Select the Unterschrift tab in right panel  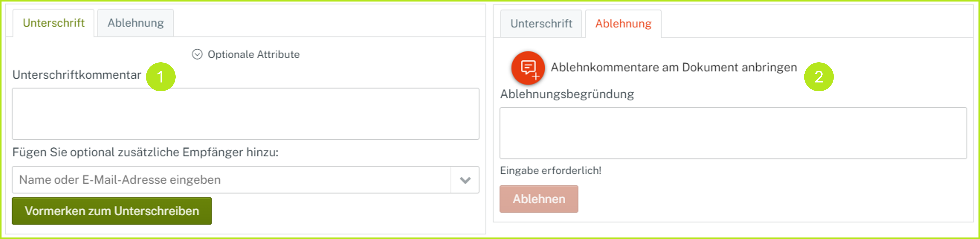541,24
